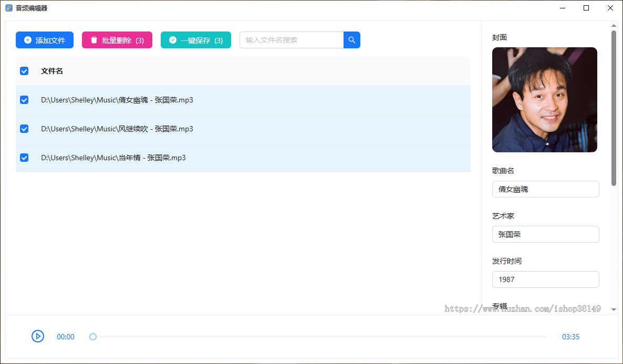Close the 音频编辑器 window
The image size is (623, 364).
[x=610, y=8]
